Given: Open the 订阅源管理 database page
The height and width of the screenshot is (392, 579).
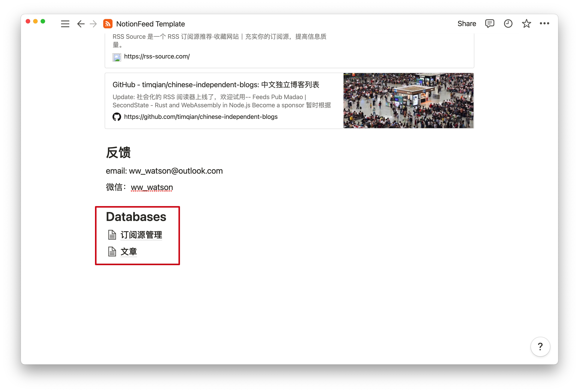Looking at the screenshot, I should [141, 235].
